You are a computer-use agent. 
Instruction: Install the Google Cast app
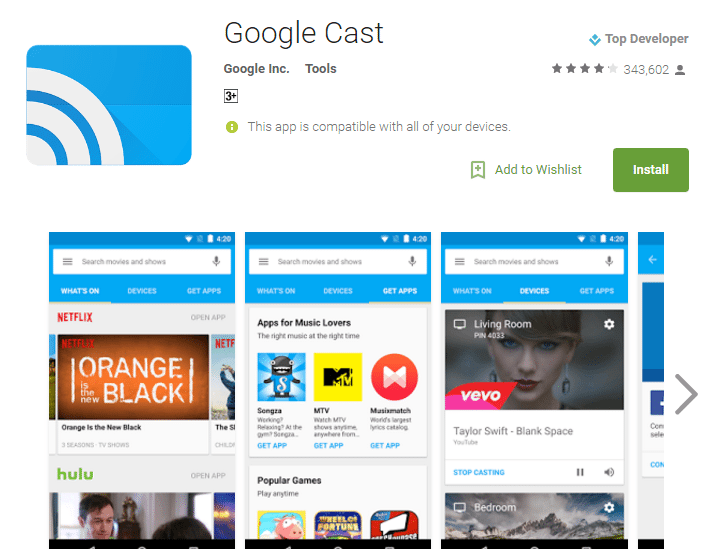(x=651, y=170)
